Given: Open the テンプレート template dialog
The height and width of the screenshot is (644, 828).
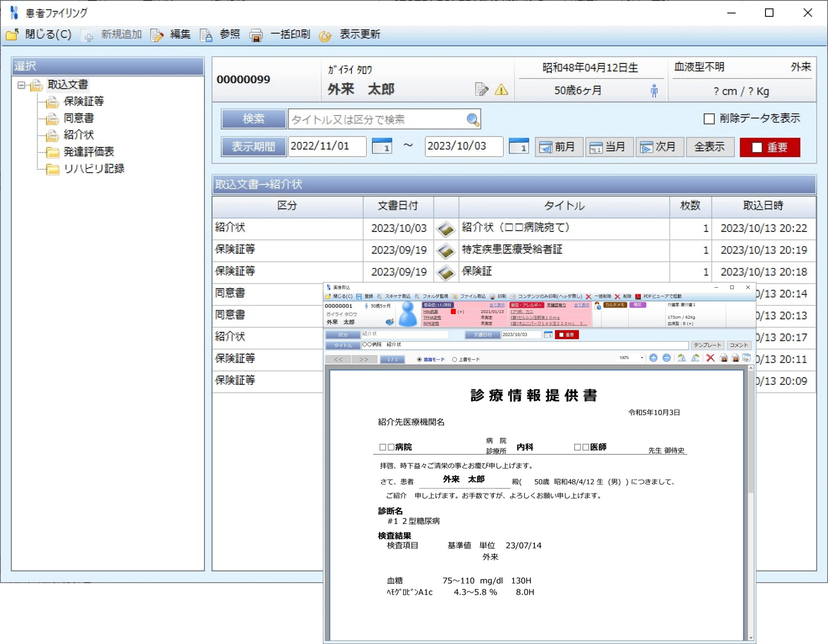Looking at the screenshot, I should [x=707, y=345].
